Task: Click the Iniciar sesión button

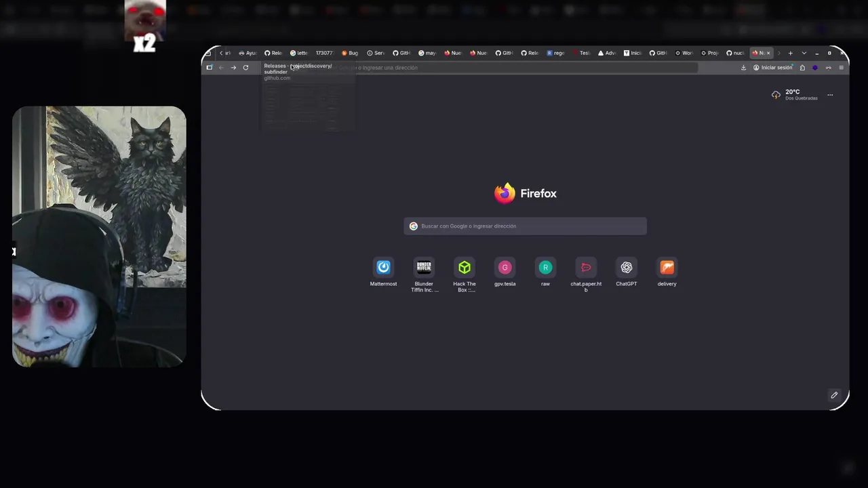Action: click(x=773, y=68)
